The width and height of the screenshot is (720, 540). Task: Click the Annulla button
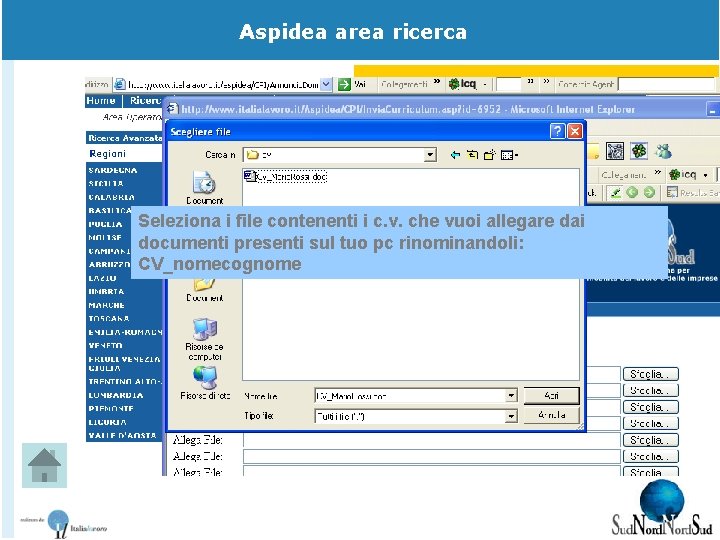click(x=551, y=415)
